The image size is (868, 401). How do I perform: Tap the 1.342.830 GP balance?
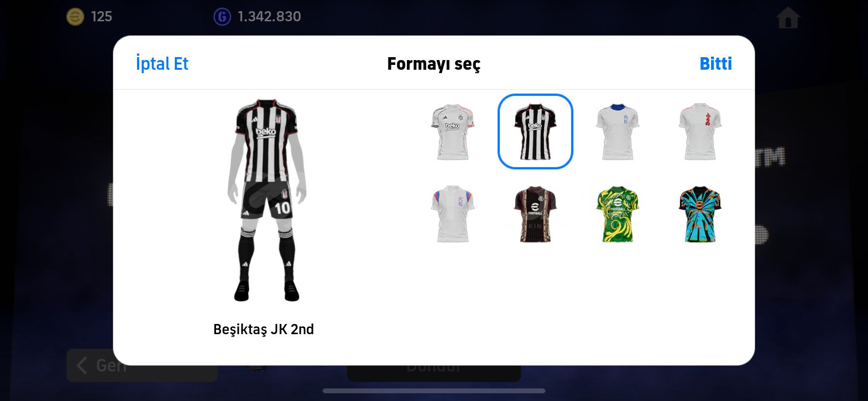pos(269,16)
